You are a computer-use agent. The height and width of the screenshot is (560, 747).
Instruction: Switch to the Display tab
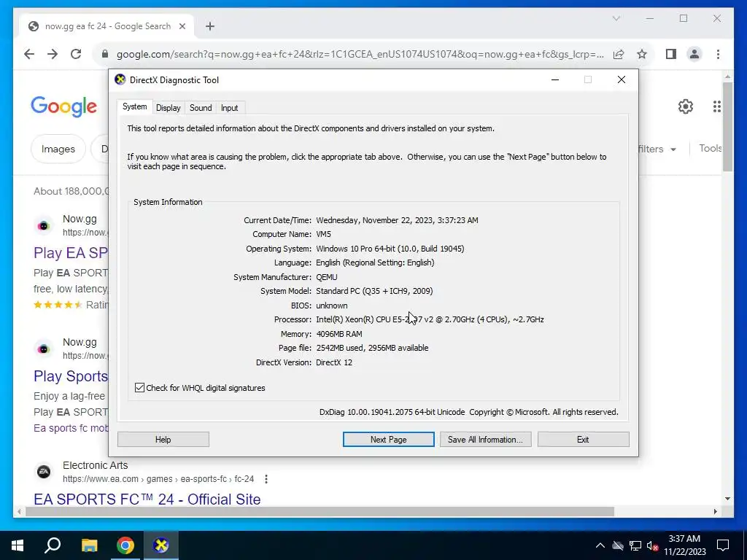[x=169, y=108]
